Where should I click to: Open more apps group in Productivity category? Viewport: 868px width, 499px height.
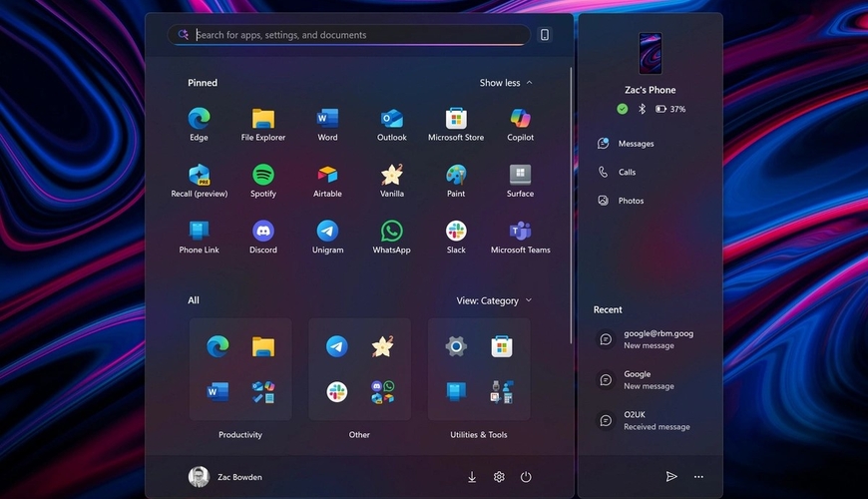(x=263, y=391)
